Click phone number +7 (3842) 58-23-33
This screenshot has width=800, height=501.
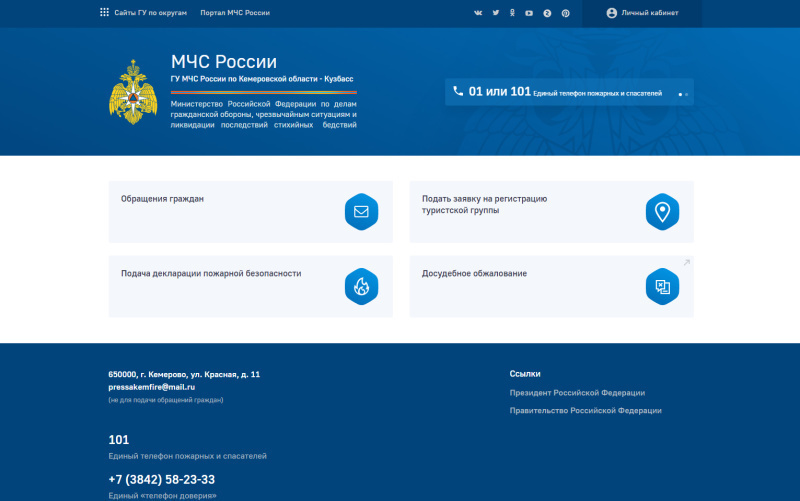162,480
